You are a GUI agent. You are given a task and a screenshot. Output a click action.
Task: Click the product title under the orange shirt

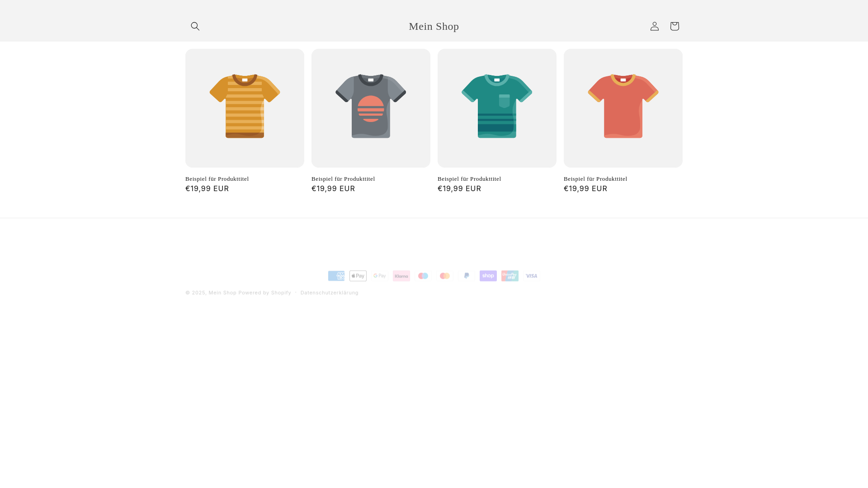click(x=217, y=179)
